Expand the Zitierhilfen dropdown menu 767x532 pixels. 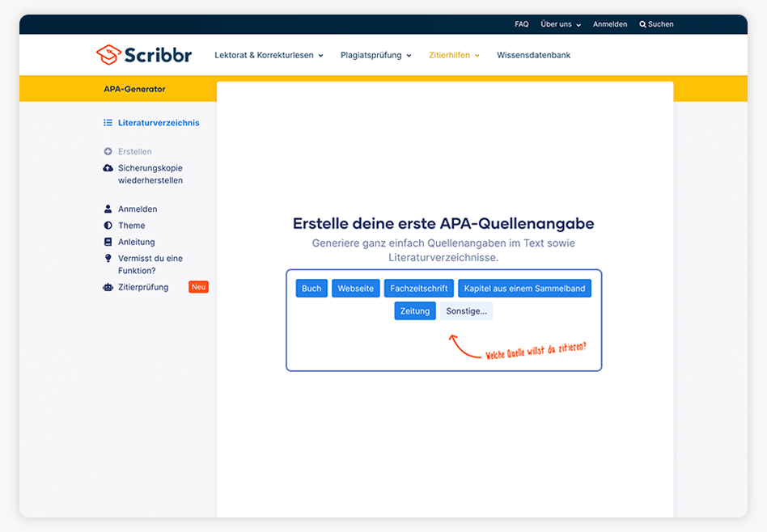point(454,56)
